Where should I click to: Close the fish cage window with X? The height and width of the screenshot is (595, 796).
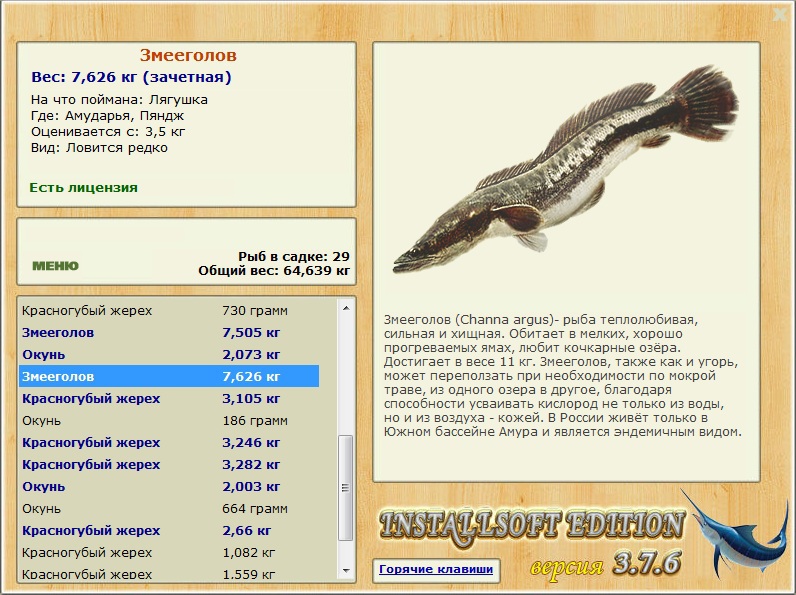pos(780,14)
